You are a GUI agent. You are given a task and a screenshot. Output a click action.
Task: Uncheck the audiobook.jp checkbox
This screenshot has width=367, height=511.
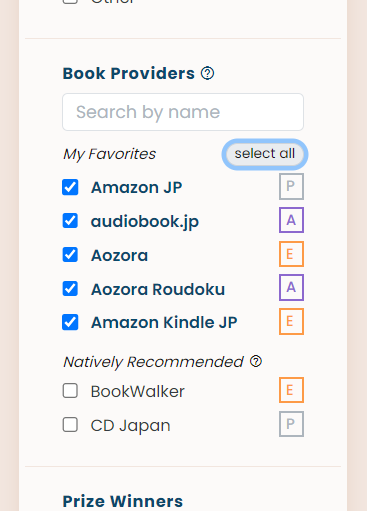point(70,221)
